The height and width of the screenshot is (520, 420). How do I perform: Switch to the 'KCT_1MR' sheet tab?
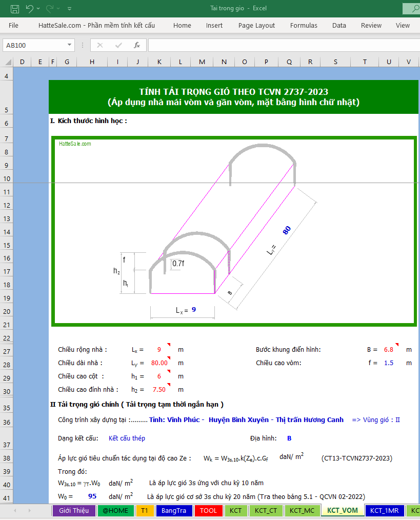tap(385, 510)
